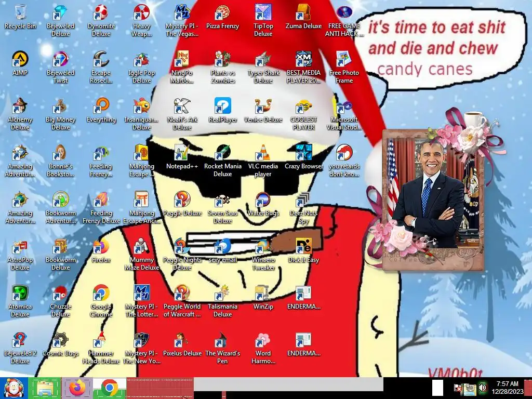Screen dimensions: 532x399
Task: Select the Seven Seas Deluxe shortcut
Action: (x=222, y=208)
